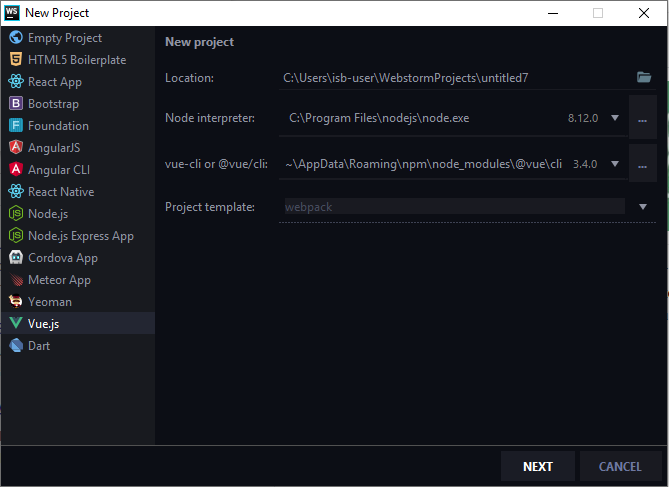
Task: Click the AngularJS shield icon
Action: [x=16, y=147]
